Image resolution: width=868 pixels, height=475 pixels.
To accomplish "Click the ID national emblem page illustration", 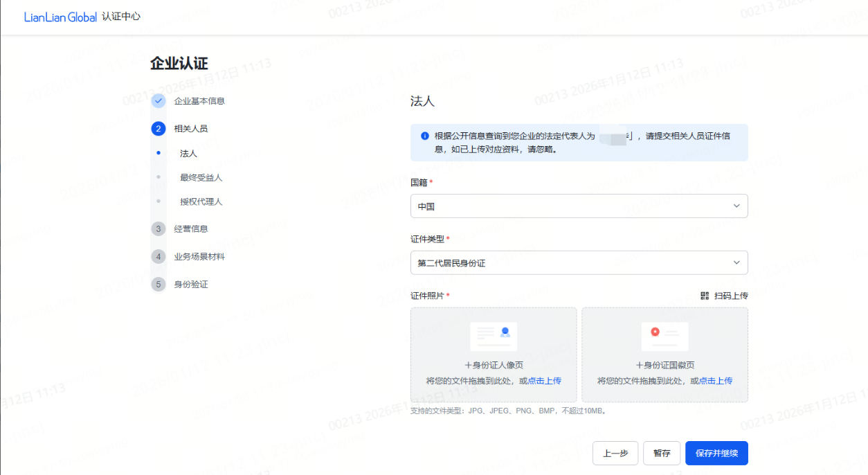I will (x=664, y=337).
